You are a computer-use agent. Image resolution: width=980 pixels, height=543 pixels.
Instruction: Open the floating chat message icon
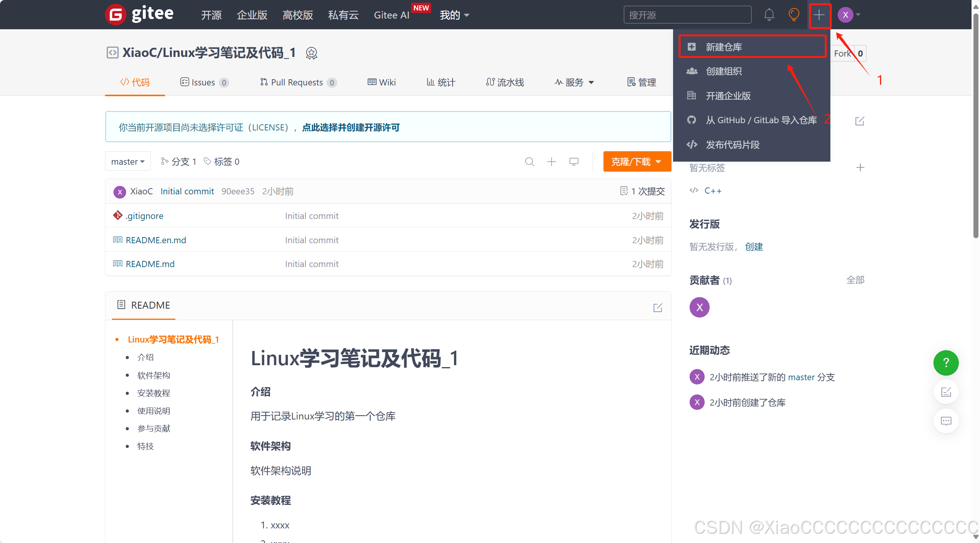[x=946, y=421]
